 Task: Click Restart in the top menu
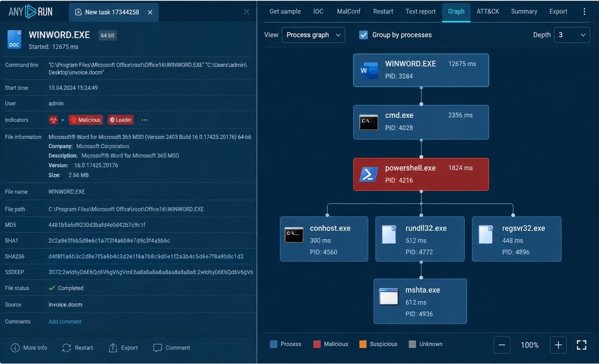point(383,11)
